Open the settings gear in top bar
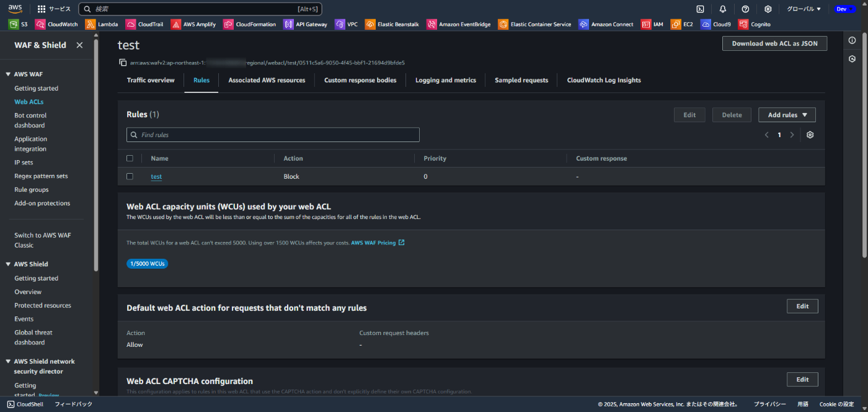 pos(768,9)
